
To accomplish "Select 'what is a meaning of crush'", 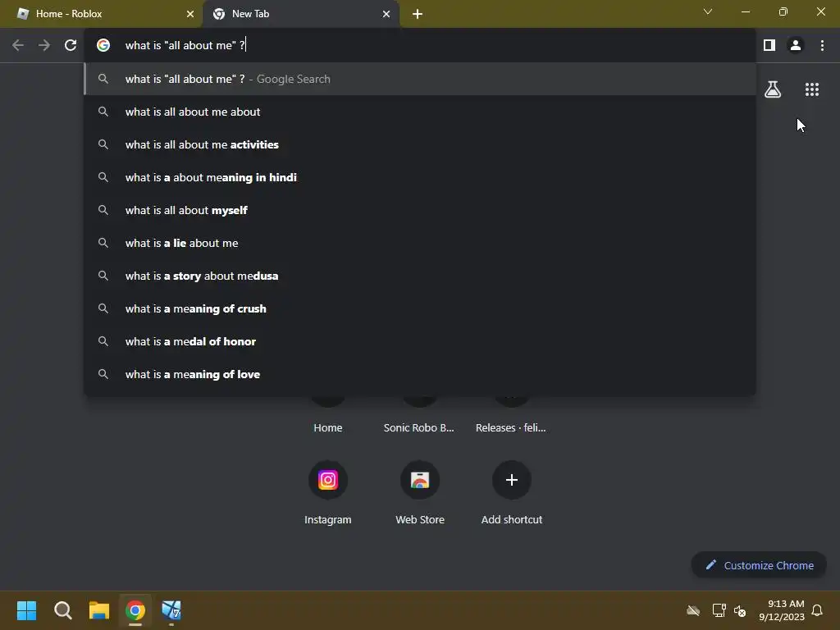I will (x=420, y=308).
